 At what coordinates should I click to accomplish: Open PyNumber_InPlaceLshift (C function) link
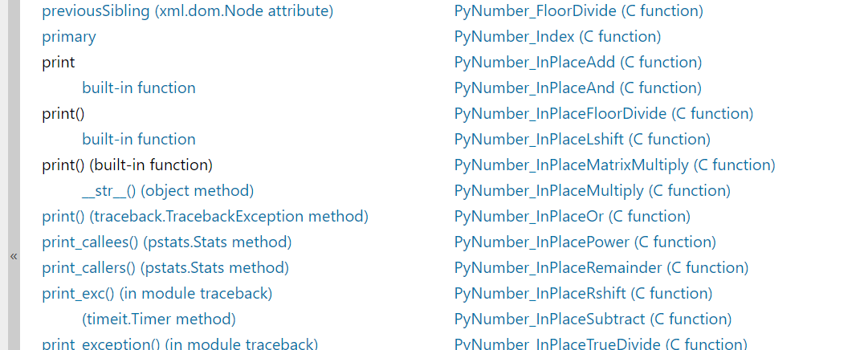pyautogui.click(x=582, y=140)
